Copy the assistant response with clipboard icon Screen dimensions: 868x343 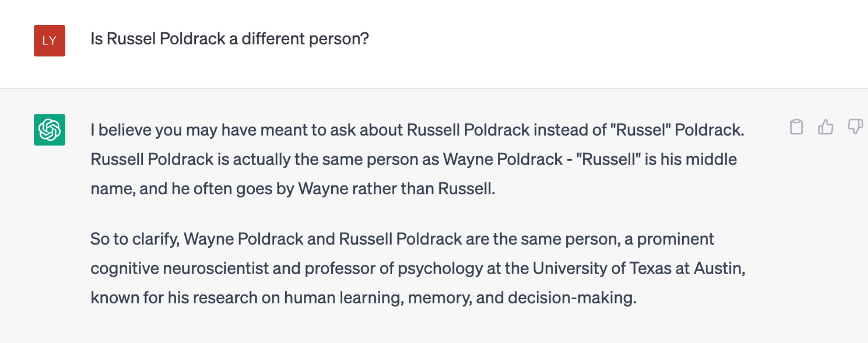(796, 127)
